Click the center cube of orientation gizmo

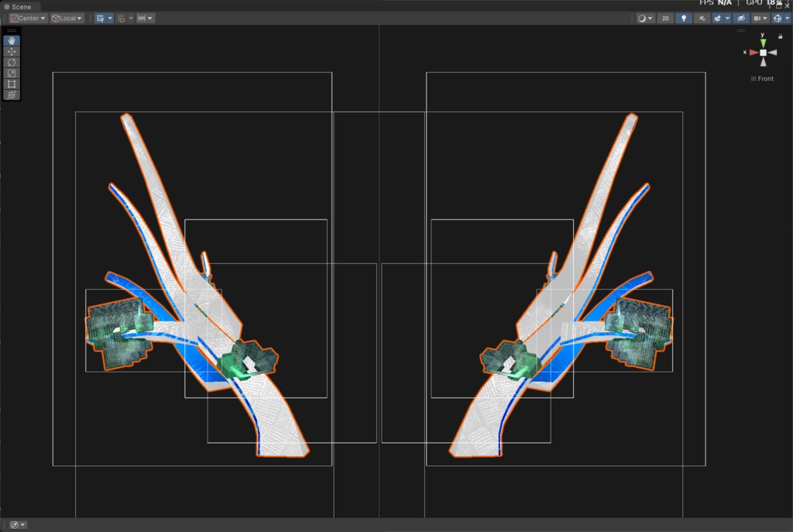[763, 52]
